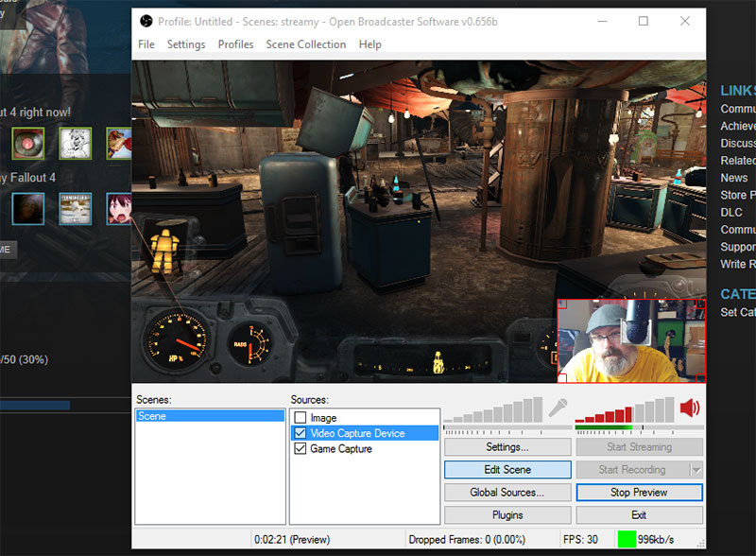Viewport: 756px width, 556px height.
Task: Adjust the desktop audio volume bar meter
Action: 625,409
